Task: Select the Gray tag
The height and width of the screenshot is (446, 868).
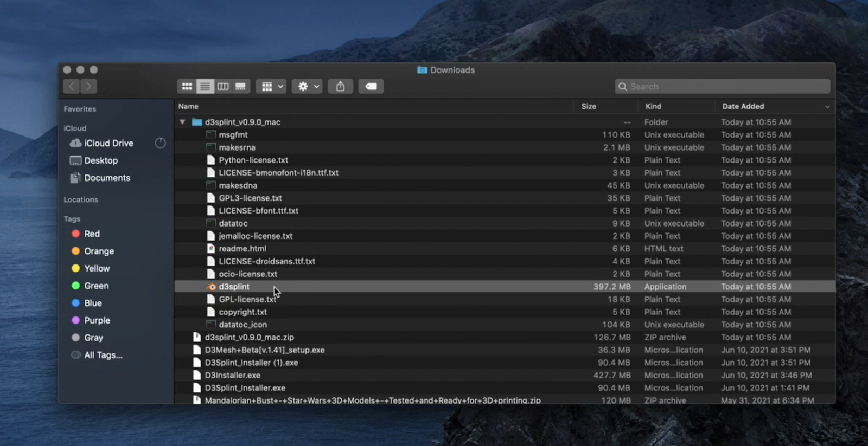Action: point(93,338)
